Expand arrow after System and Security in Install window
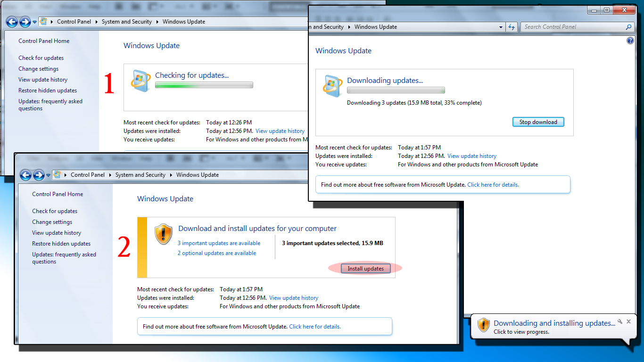 click(x=171, y=175)
